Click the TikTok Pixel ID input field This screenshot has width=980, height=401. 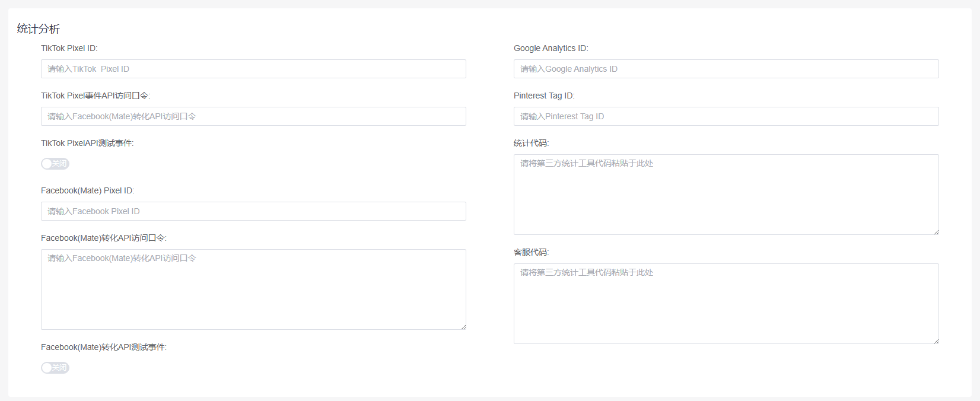pyautogui.click(x=253, y=69)
